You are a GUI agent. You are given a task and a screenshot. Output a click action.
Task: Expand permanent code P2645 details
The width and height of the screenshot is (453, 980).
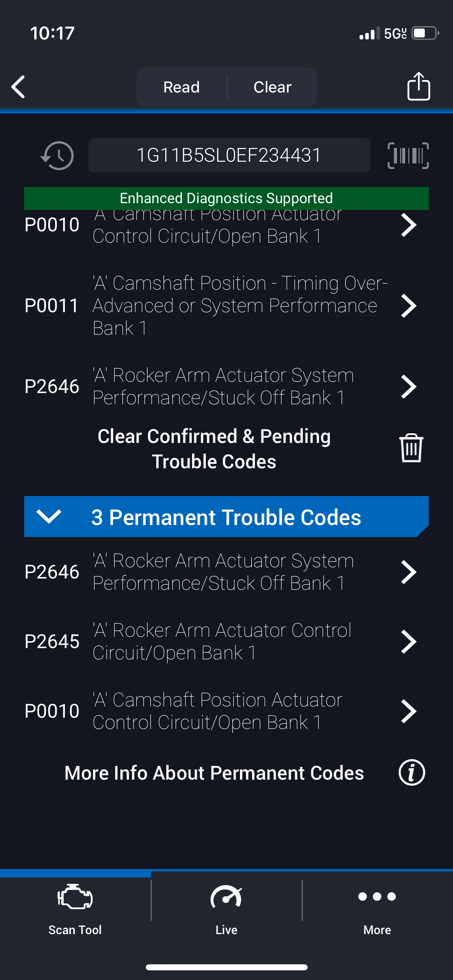point(408,642)
